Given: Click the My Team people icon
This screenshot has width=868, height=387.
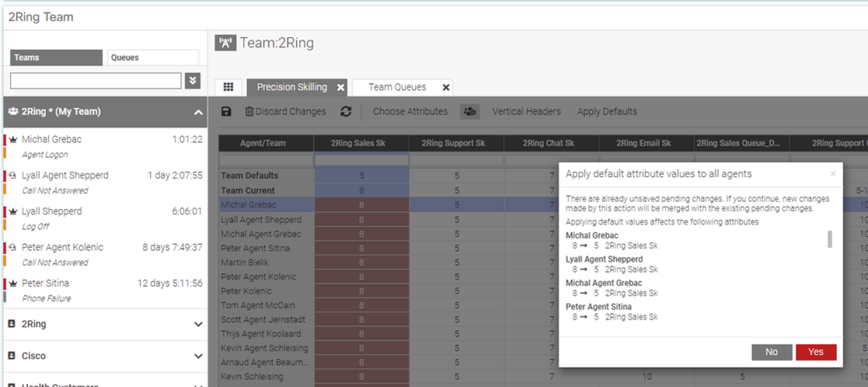Looking at the screenshot, I should pyautogui.click(x=13, y=112).
